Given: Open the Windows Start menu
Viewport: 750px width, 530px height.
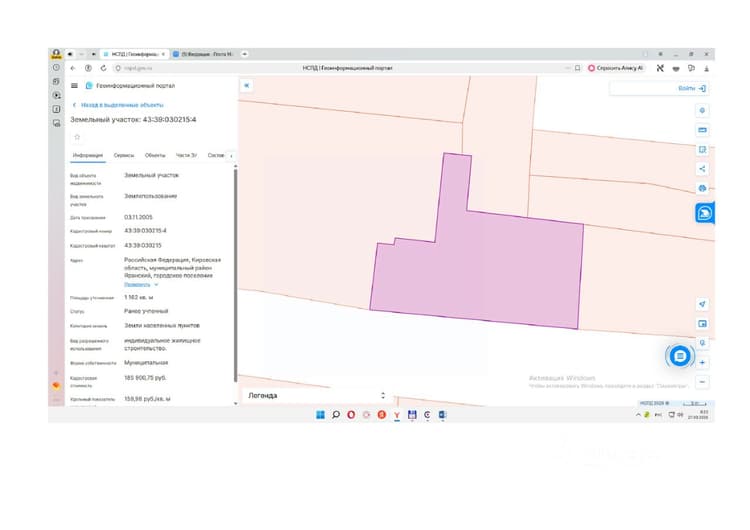Looking at the screenshot, I should click(320, 415).
